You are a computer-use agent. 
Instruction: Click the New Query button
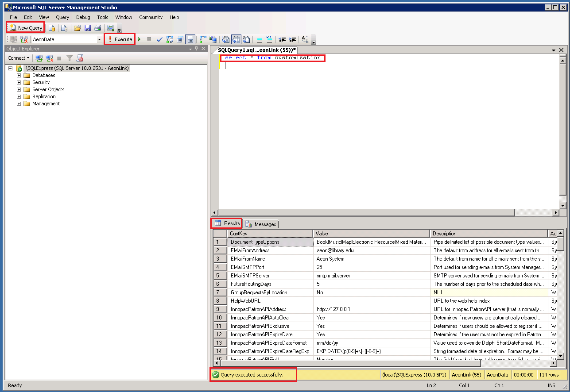tap(26, 28)
